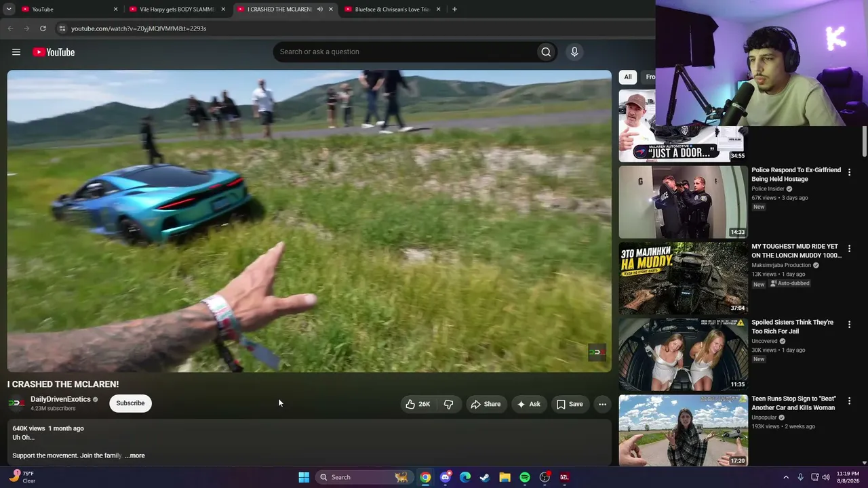The height and width of the screenshot is (488, 868).
Task: Open Teen Runs Stop Sign video title
Action: [793, 403]
